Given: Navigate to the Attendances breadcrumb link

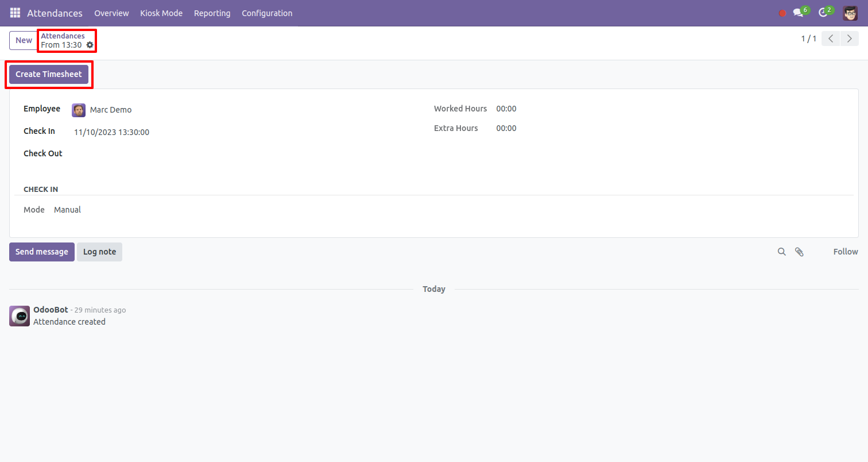Looking at the screenshot, I should coord(63,36).
